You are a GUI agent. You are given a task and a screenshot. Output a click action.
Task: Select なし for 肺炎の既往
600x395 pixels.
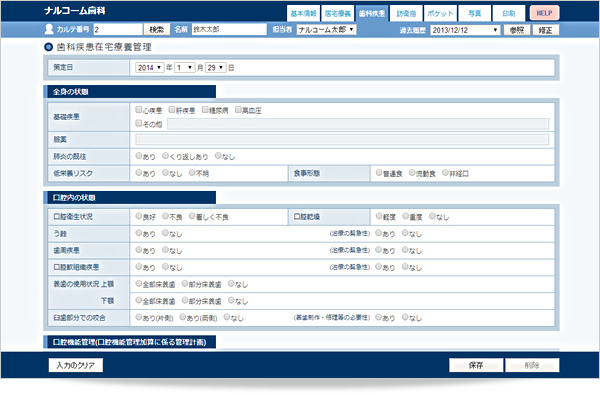pyautogui.click(x=218, y=156)
